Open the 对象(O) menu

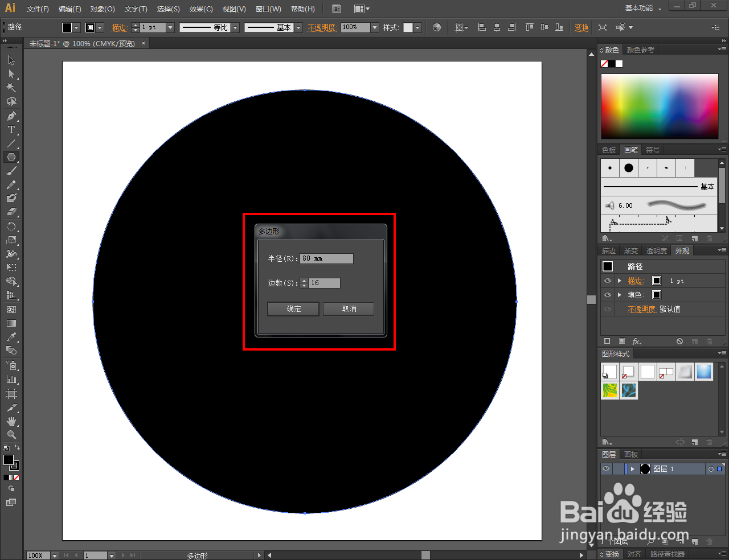point(103,9)
